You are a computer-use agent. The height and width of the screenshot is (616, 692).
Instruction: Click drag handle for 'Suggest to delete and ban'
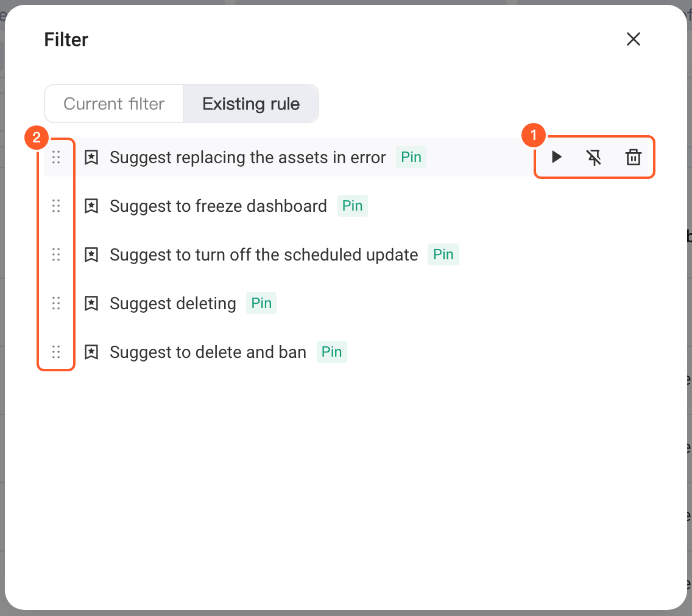click(x=56, y=352)
